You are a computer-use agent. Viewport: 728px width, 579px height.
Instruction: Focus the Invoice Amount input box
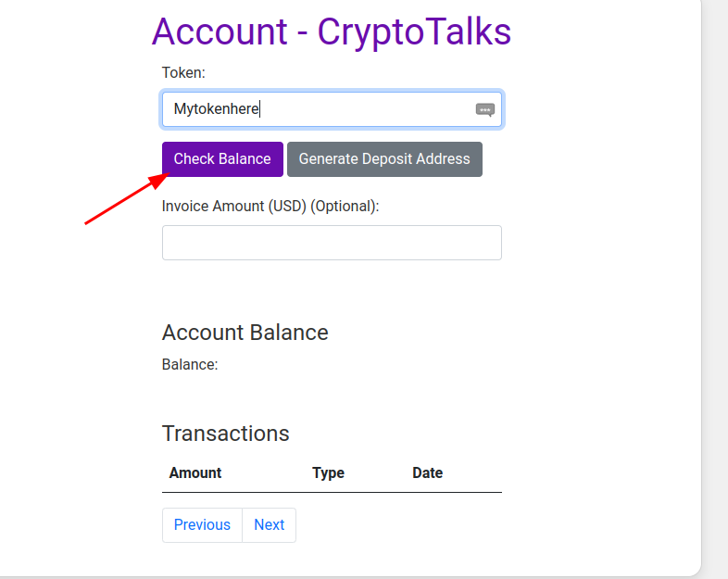pyautogui.click(x=332, y=243)
